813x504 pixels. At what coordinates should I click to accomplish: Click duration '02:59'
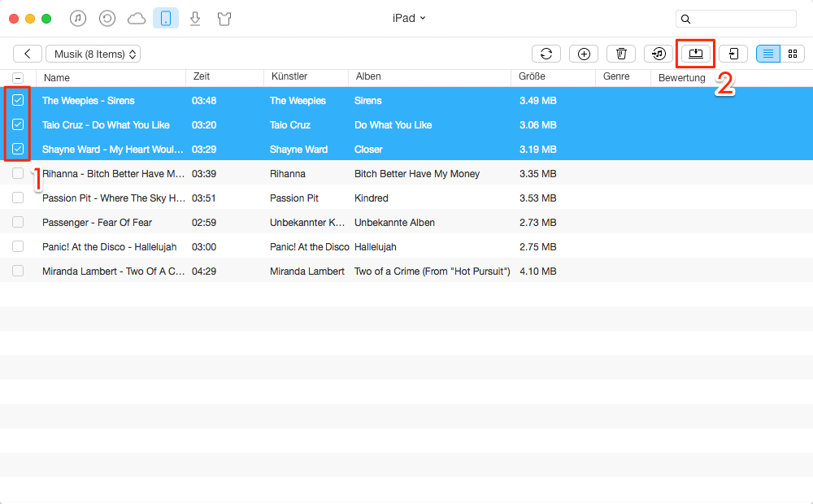pyautogui.click(x=204, y=223)
